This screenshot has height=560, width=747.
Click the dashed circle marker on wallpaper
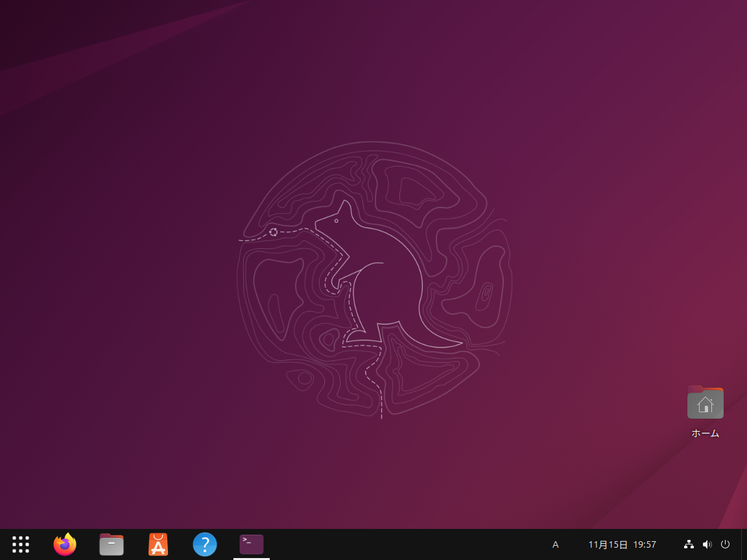pyautogui.click(x=274, y=232)
